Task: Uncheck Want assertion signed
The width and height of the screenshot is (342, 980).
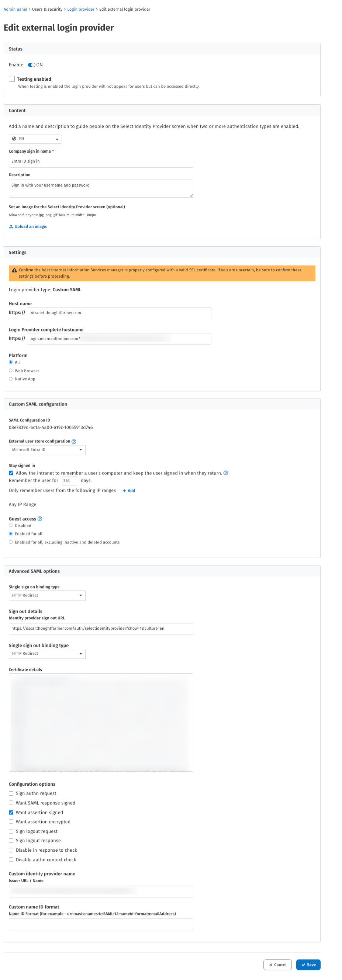Action: [x=11, y=812]
